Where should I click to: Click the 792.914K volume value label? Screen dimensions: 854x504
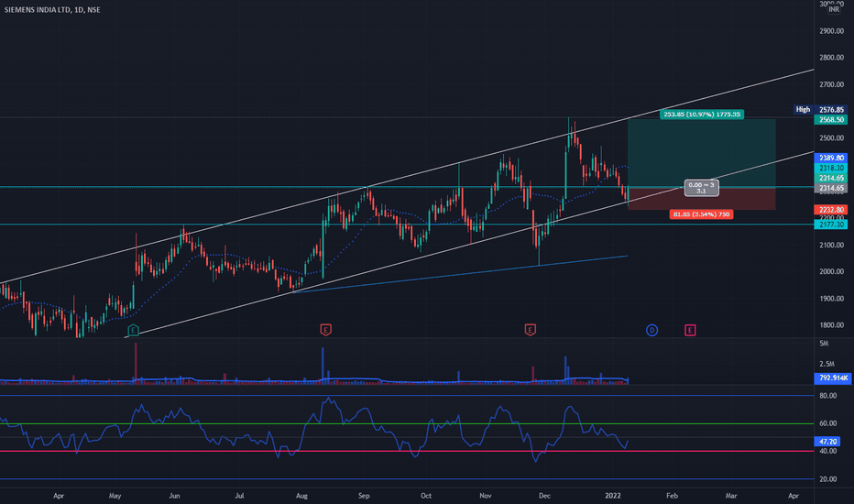tap(833, 378)
